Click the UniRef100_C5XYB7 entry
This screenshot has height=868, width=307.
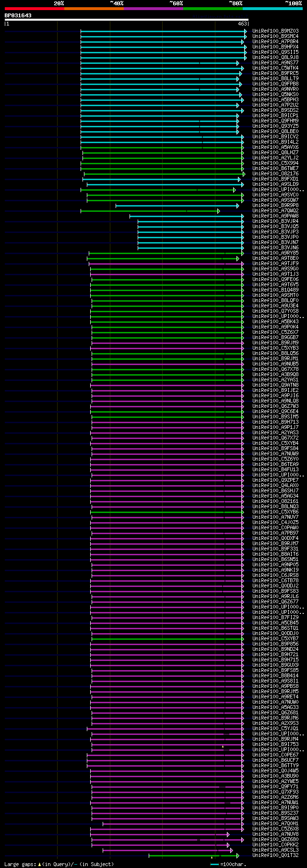pyautogui.click(x=275, y=638)
